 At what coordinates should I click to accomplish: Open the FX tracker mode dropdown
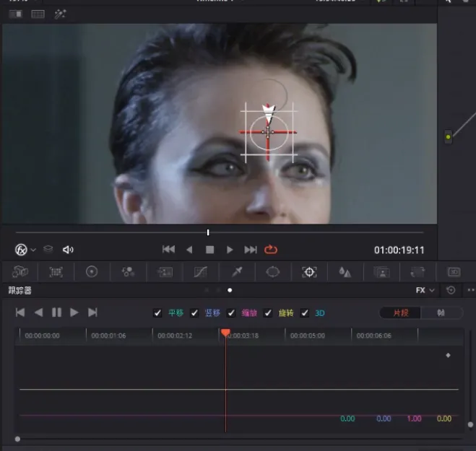(x=425, y=291)
